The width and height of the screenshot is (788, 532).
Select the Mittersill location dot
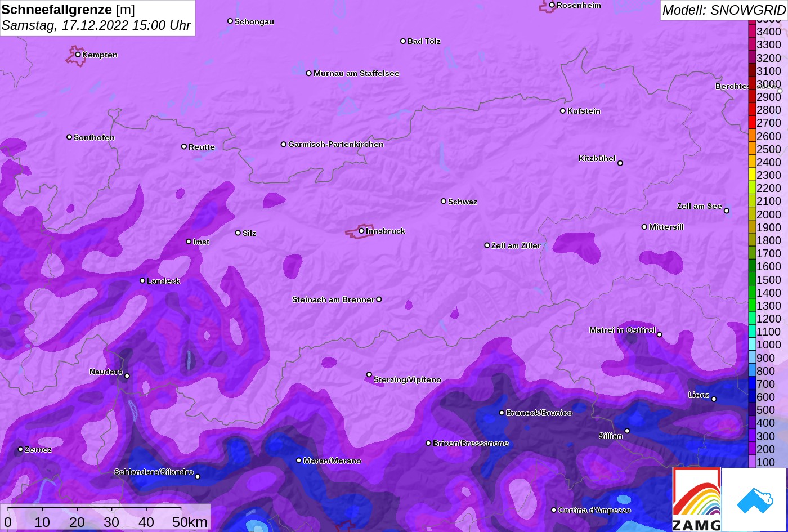point(644,227)
